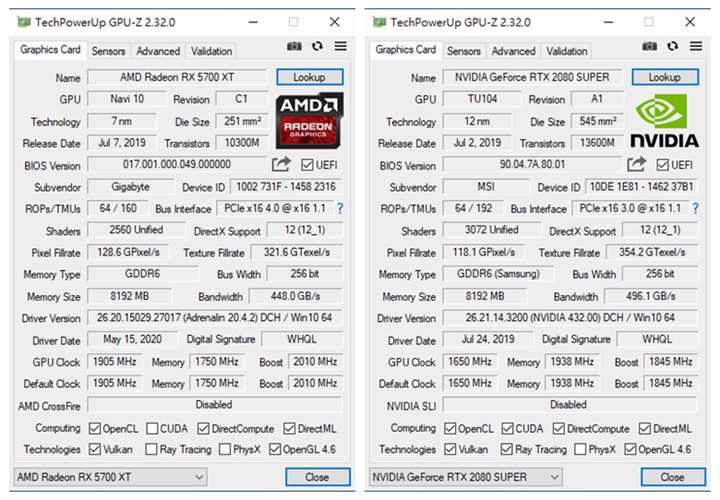Select Graphics Card tab in GeForce window
The image size is (720, 500).
tap(406, 50)
